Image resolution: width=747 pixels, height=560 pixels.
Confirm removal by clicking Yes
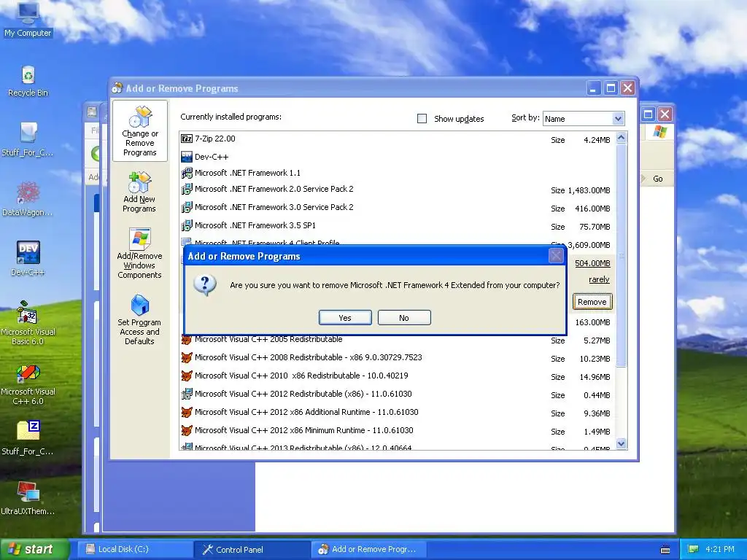click(x=345, y=318)
